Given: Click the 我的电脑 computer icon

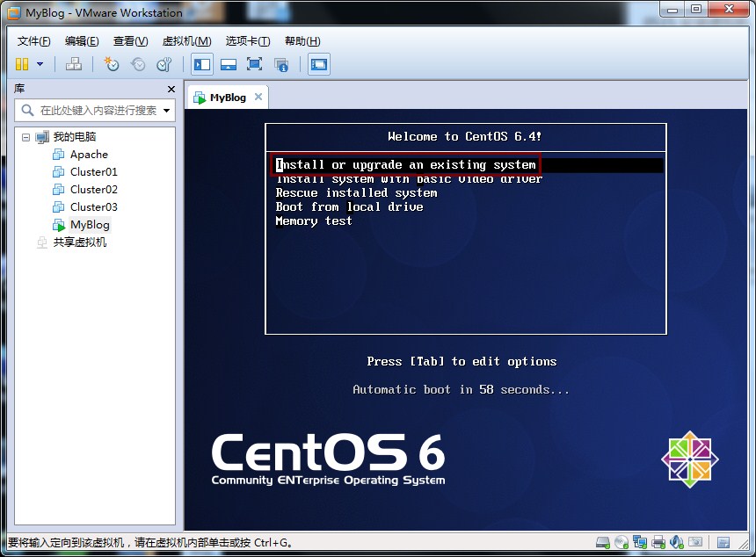Looking at the screenshot, I should [42, 137].
